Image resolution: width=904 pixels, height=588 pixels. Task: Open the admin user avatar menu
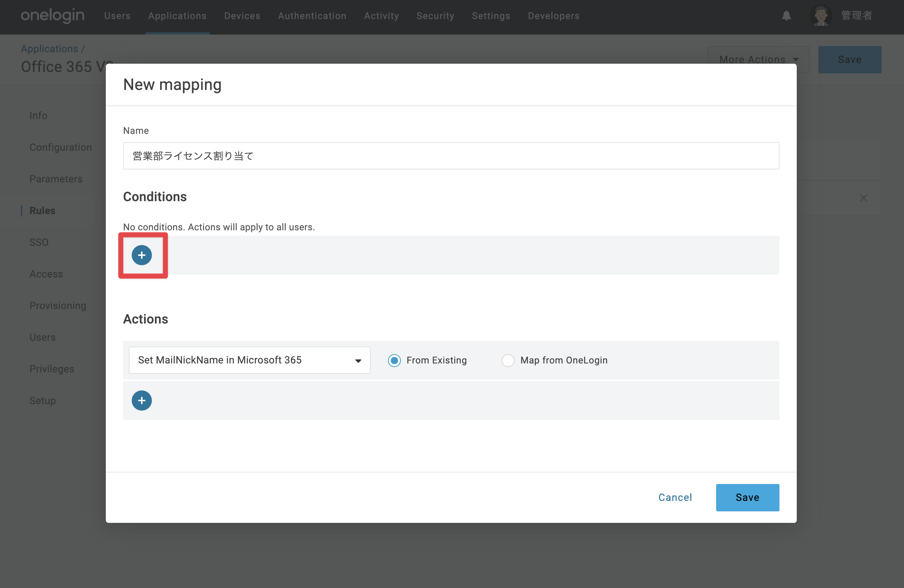[821, 15]
